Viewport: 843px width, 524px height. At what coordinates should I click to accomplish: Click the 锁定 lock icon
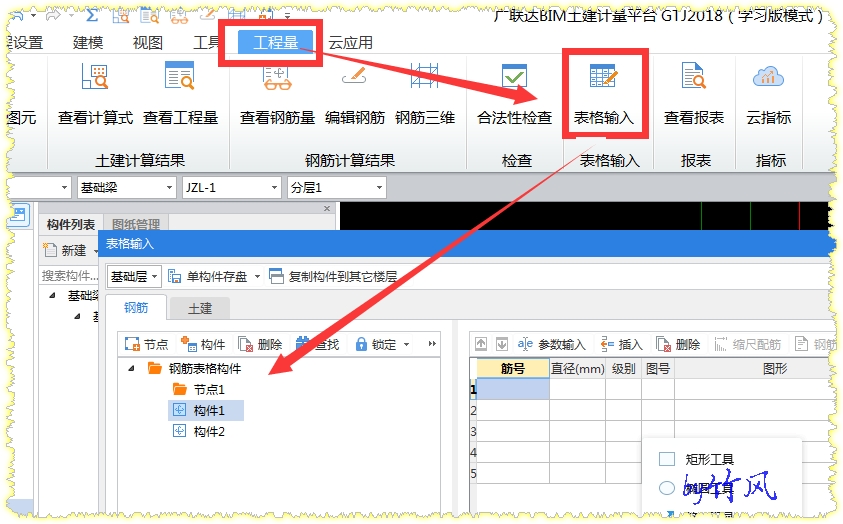point(361,344)
